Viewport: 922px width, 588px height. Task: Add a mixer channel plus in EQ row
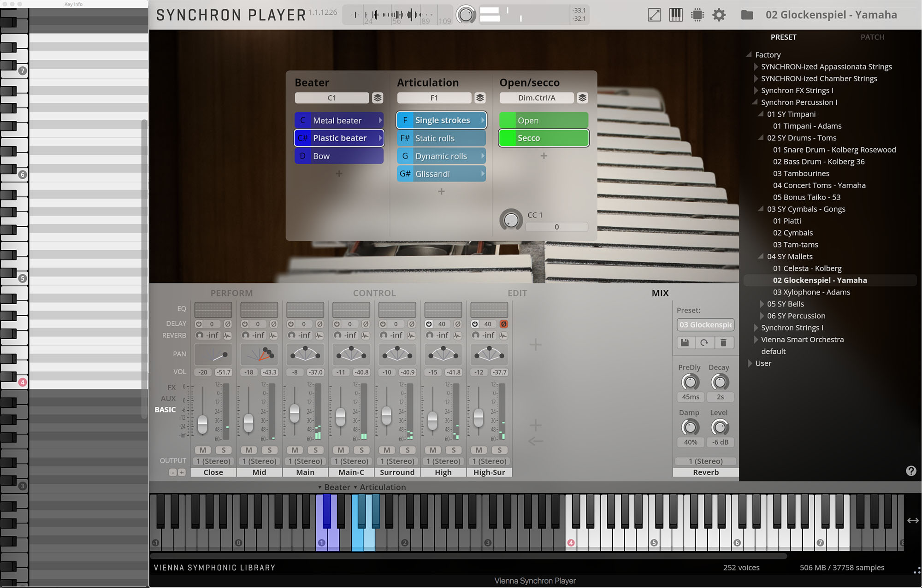[535, 344]
